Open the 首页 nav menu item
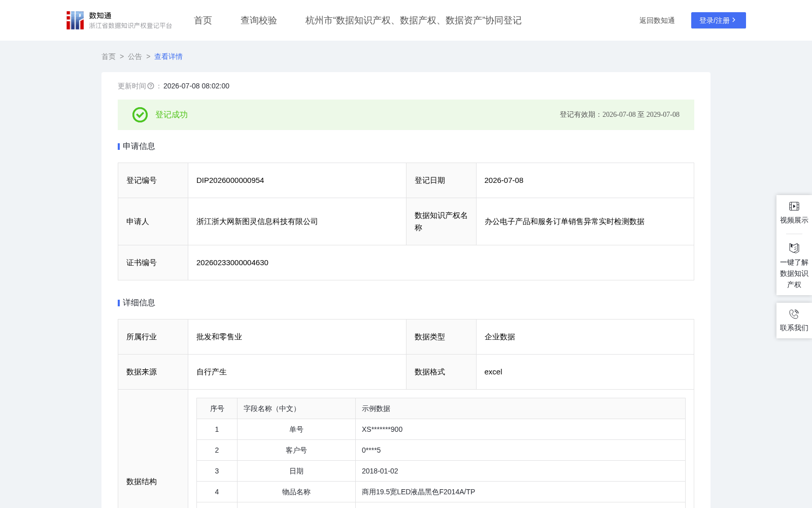The image size is (812, 508). [x=203, y=20]
